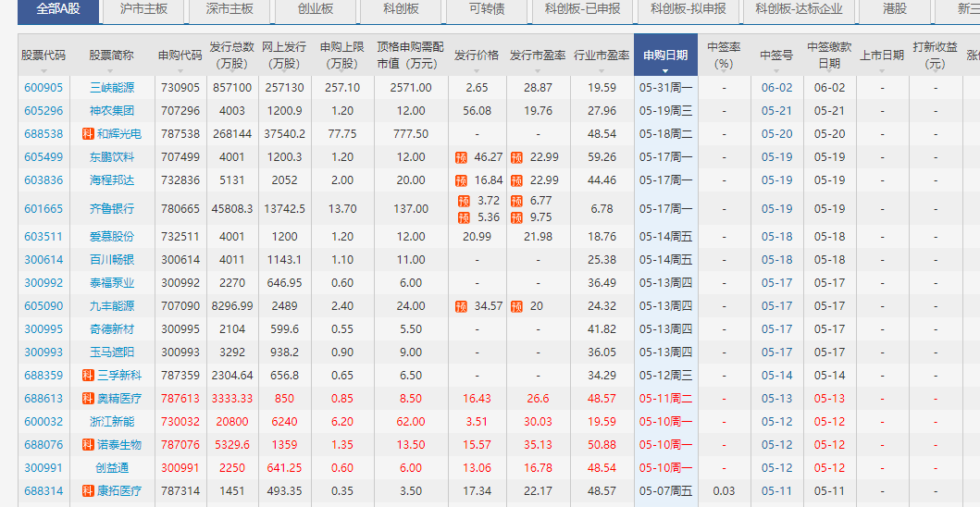This screenshot has height=507, width=980.
Task: Open the 科创板-已申报 tab
Action: coord(582,10)
